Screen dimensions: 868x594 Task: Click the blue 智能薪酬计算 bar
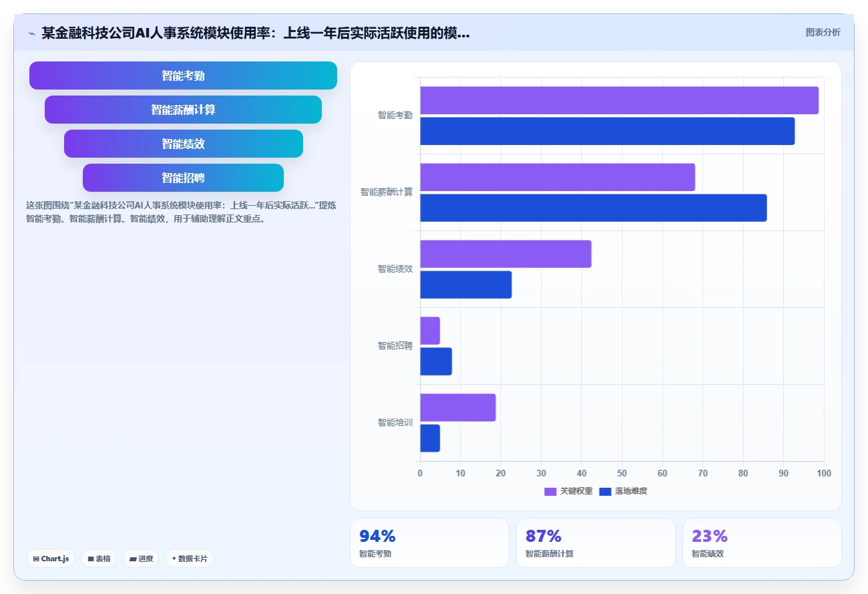pos(593,208)
